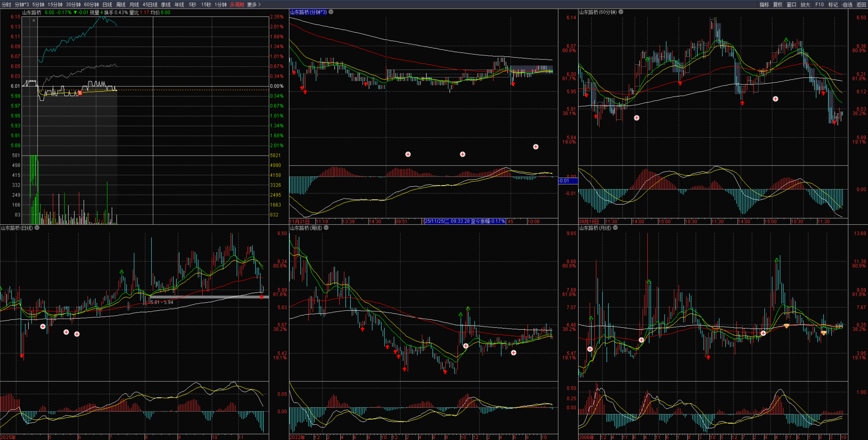868x440 pixels.
Task: Click the red B buy marker on intraday line
Action: pos(80,93)
